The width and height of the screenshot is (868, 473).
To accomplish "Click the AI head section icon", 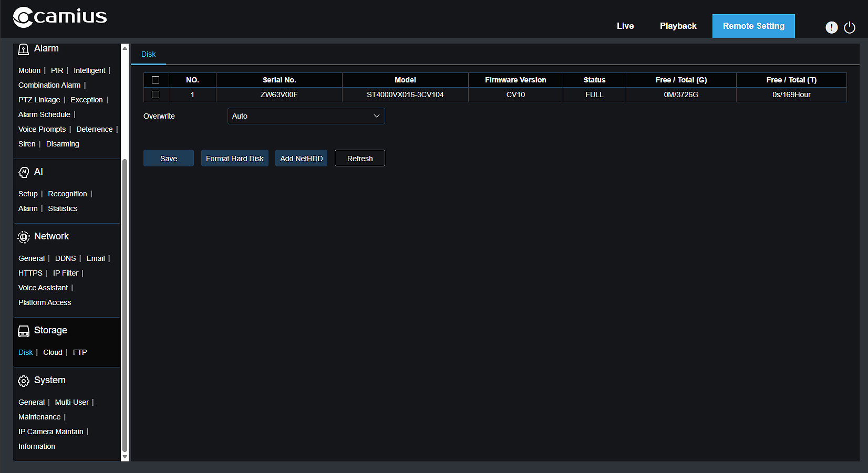I will point(24,173).
